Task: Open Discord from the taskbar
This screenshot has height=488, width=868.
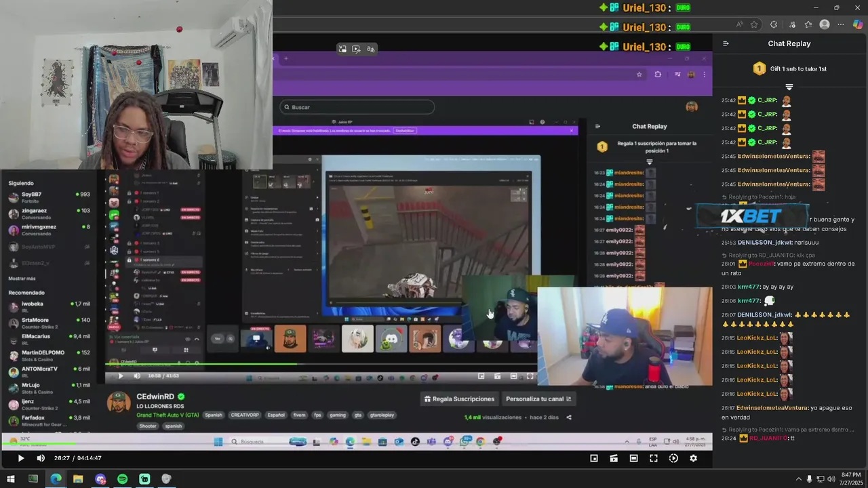Action: coord(100,479)
